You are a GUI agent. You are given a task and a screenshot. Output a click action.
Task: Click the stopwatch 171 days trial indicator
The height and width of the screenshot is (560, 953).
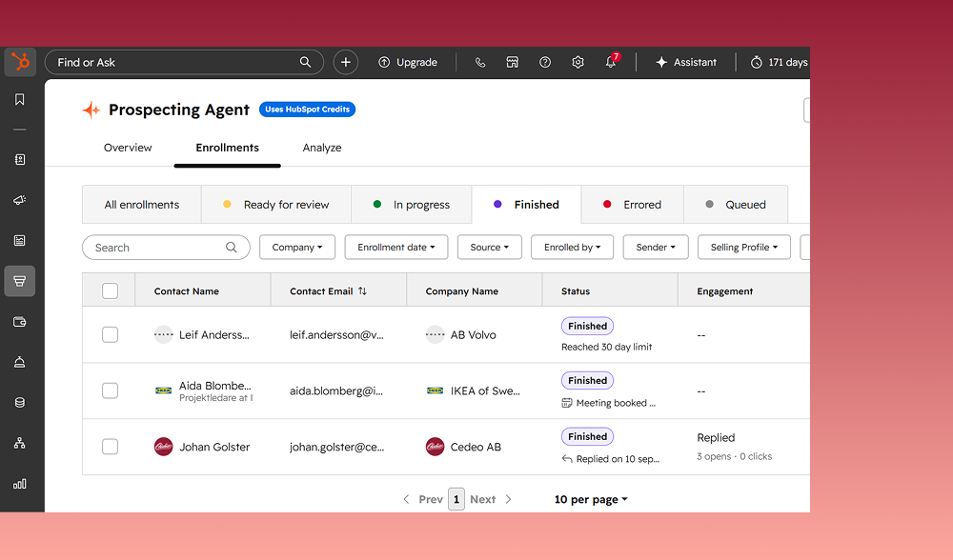(x=779, y=62)
